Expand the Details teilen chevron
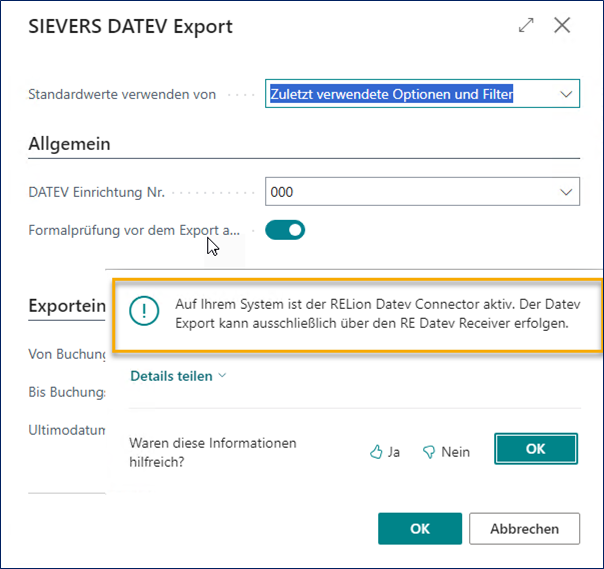The image size is (604, 569). coord(221,376)
